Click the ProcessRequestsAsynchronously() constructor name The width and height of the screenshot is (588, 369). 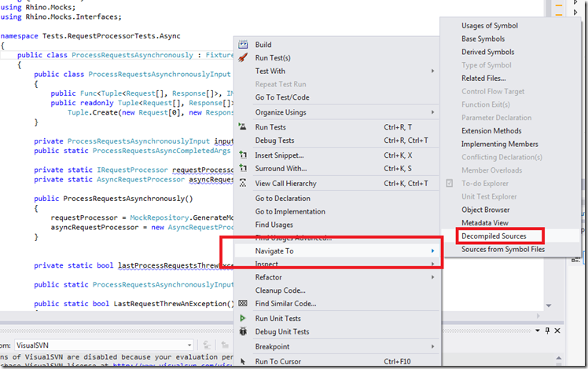click(128, 198)
